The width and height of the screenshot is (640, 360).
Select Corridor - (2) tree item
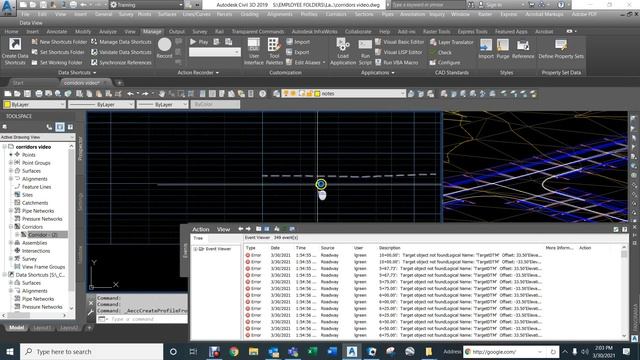click(42, 235)
